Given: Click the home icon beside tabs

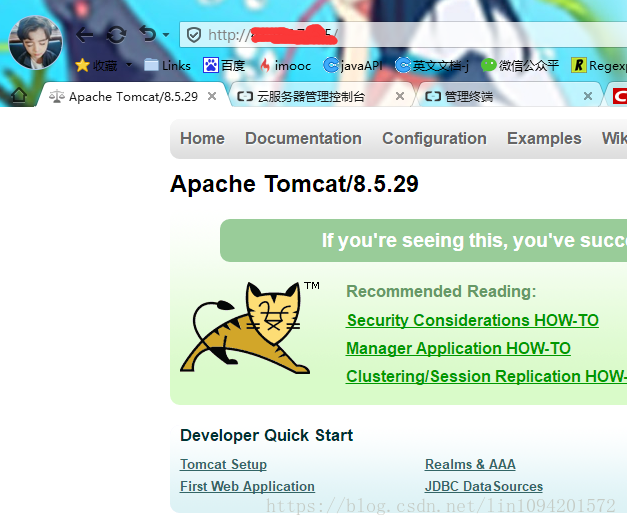Looking at the screenshot, I should 19,96.
